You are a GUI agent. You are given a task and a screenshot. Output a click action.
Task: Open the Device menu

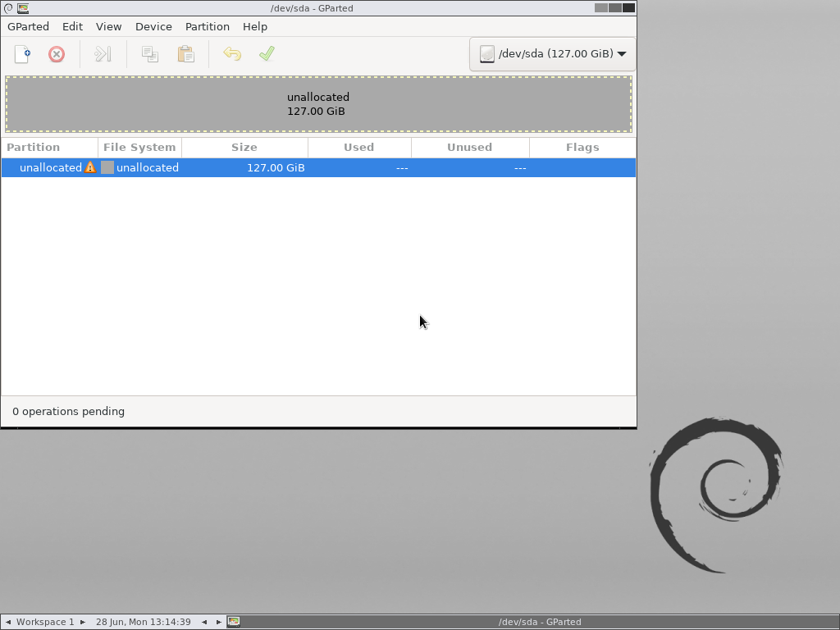coord(153,26)
